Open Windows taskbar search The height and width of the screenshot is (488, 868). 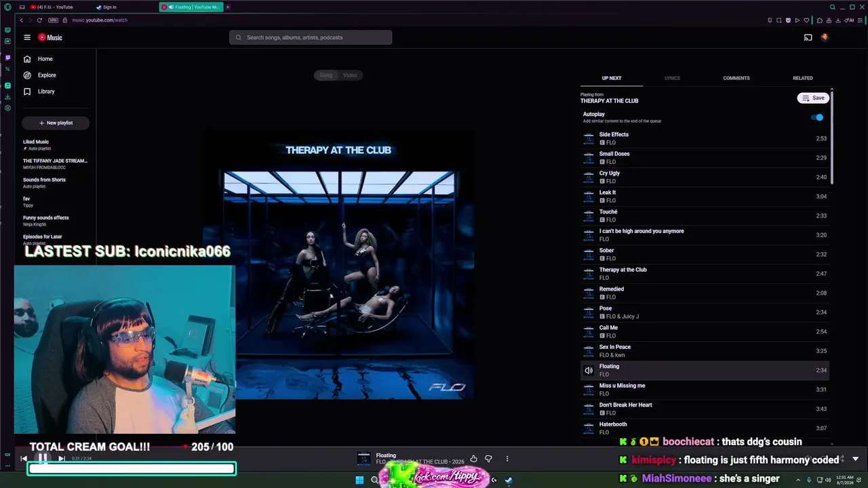pyautogui.click(x=374, y=481)
